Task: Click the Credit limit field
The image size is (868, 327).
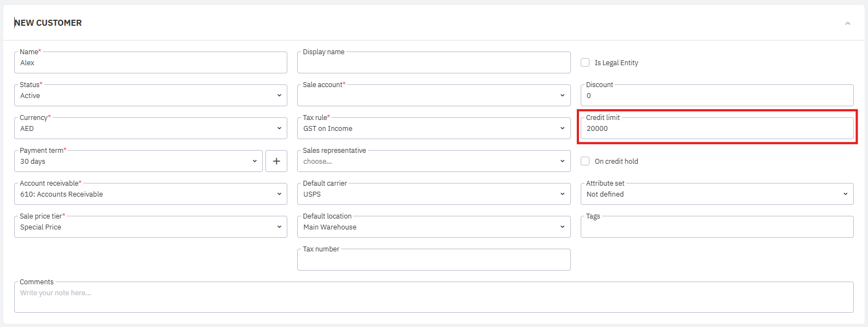Action: click(716, 129)
